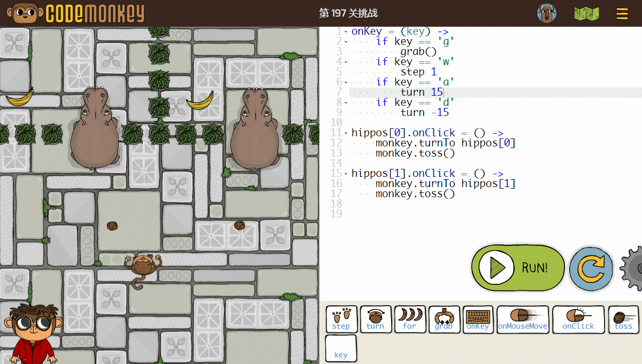Click line number 10 in the gutter

[x=336, y=122]
